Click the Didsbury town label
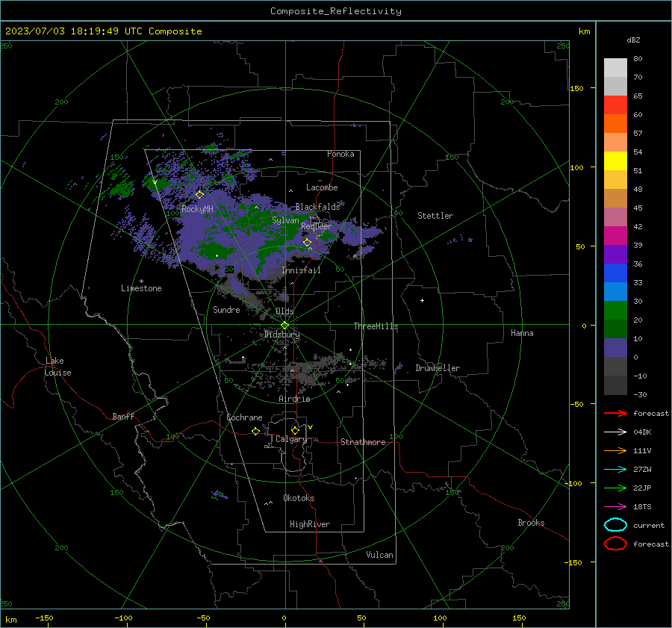Viewport: 672px width, 628px height. (281, 335)
